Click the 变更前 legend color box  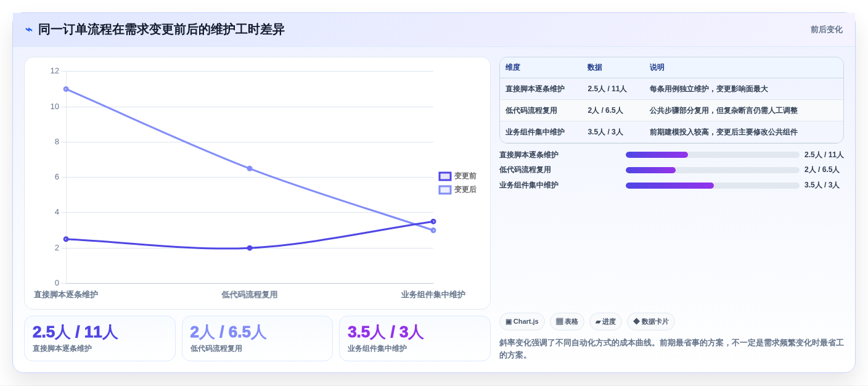tap(445, 176)
